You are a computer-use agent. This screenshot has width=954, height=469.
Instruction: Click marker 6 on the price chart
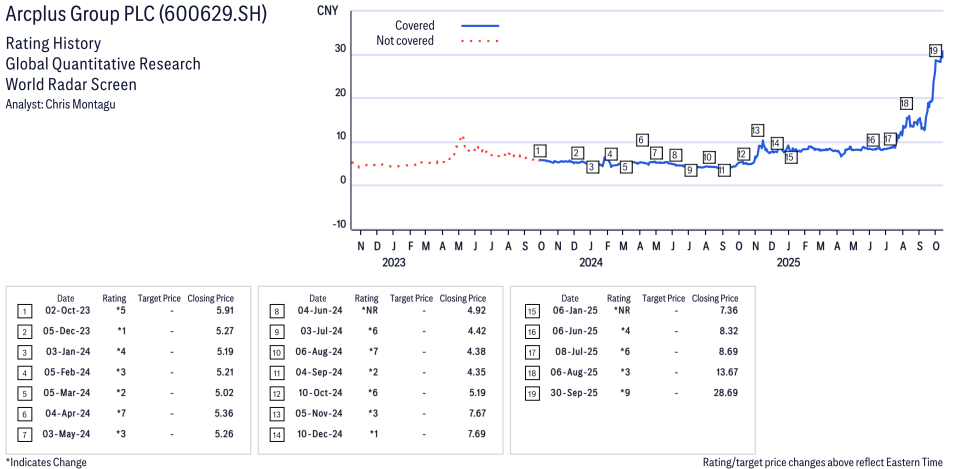(642, 140)
